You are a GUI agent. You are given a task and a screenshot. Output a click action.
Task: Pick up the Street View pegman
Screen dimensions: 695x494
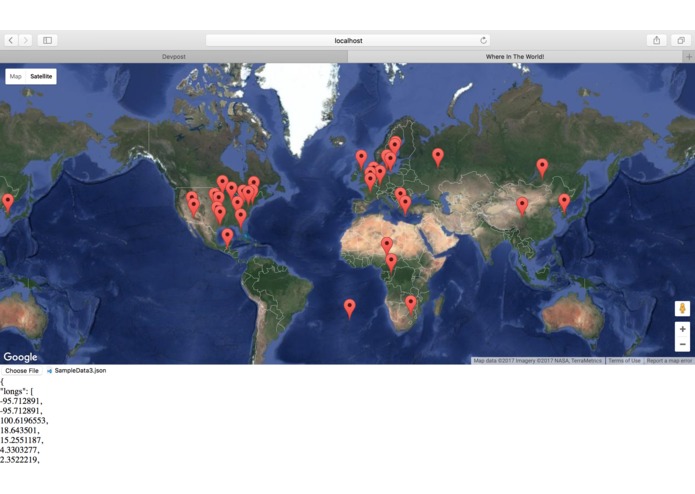682,308
